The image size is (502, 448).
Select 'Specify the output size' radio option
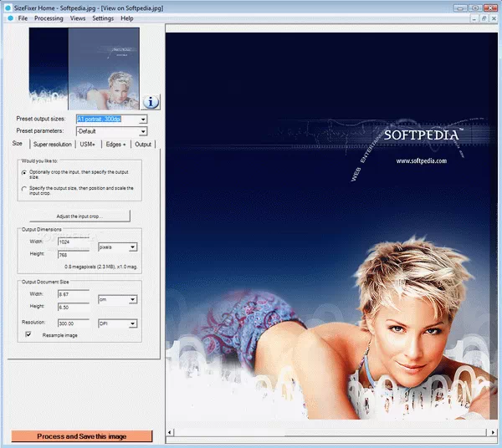(x=24, y=189)
